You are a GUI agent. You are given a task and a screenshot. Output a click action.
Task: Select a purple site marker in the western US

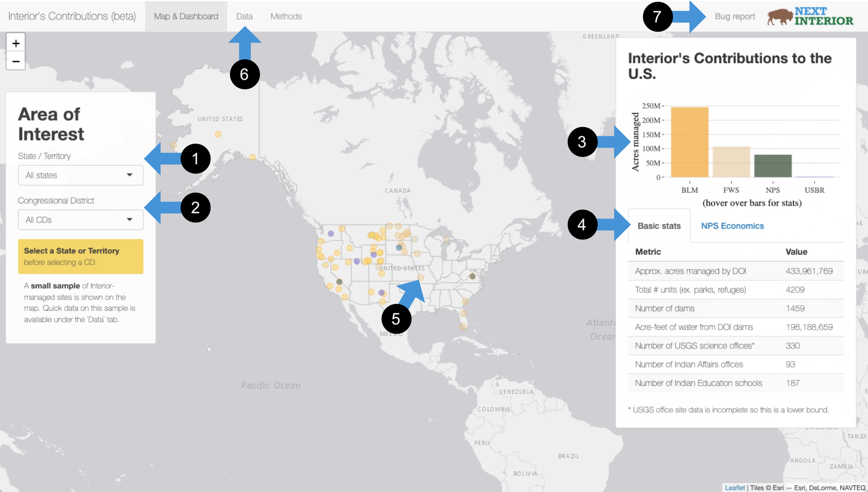coord(331,234)
